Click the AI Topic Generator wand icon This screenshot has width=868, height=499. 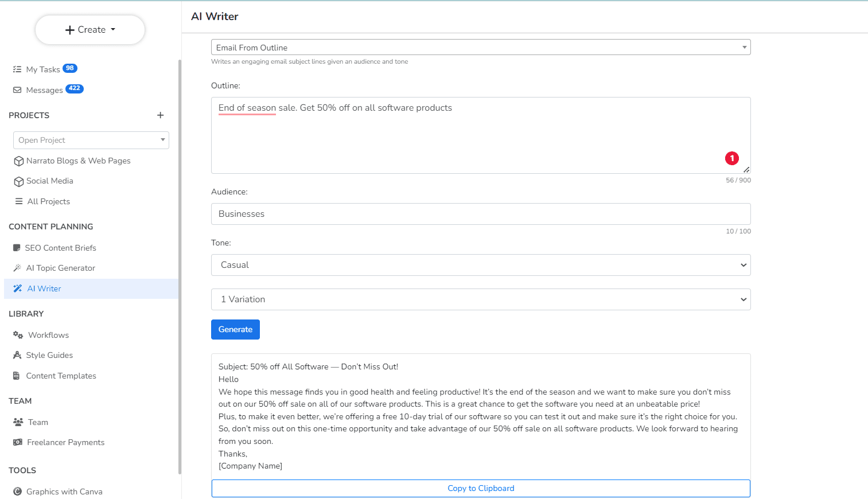click(x=17, y=268)
